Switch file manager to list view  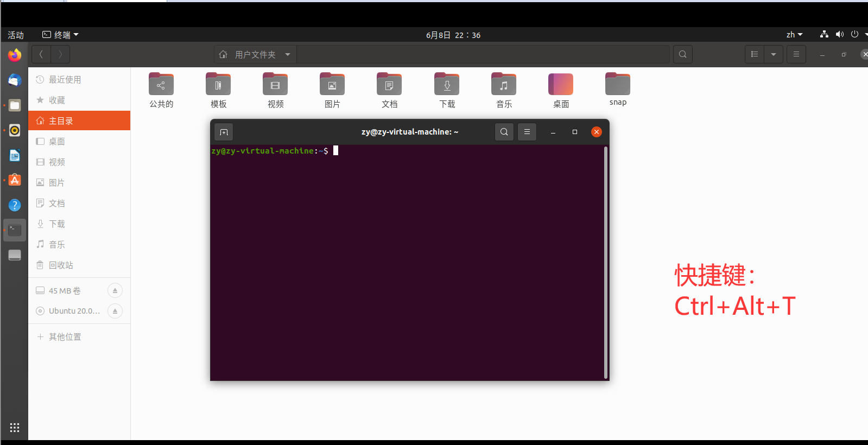(x=755, y=54)
